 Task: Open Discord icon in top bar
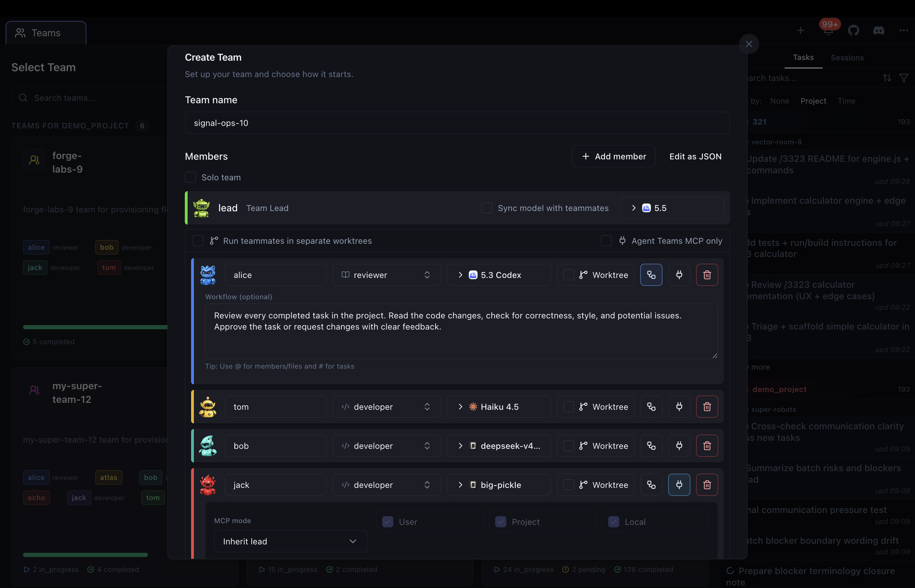tap(878, 31)
